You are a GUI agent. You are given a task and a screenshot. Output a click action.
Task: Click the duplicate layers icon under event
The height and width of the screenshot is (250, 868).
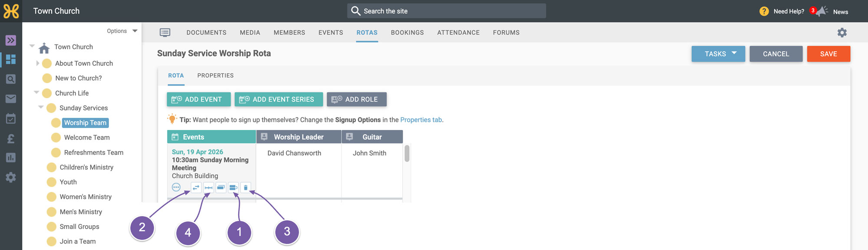pyautogui.click(x=221, y=187)
